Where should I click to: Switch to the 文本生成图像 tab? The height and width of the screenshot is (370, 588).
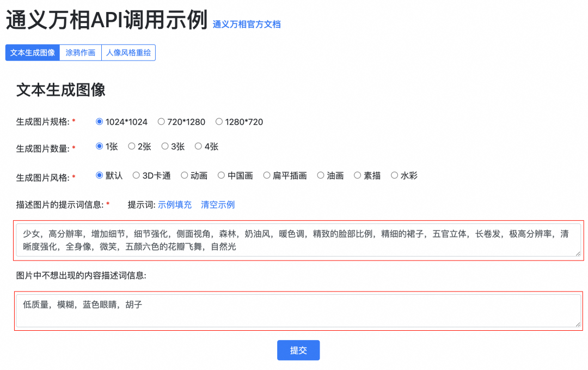click(33, 52)
